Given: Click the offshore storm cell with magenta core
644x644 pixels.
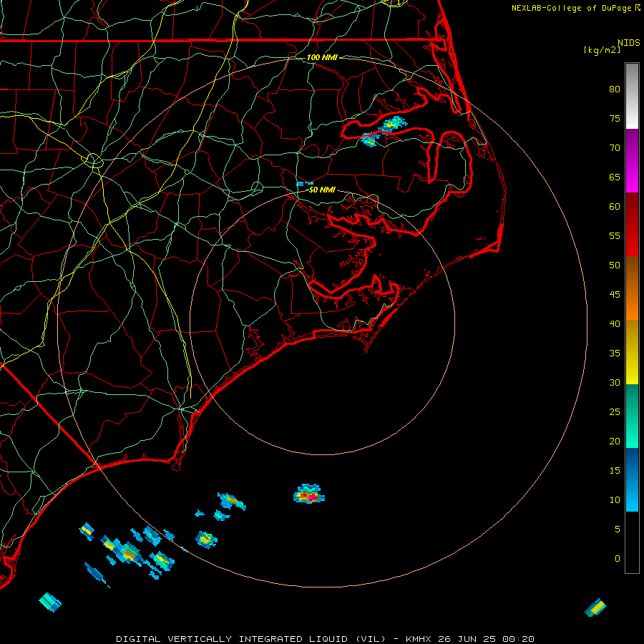Looking at the screenshot, I should (309, 494).
